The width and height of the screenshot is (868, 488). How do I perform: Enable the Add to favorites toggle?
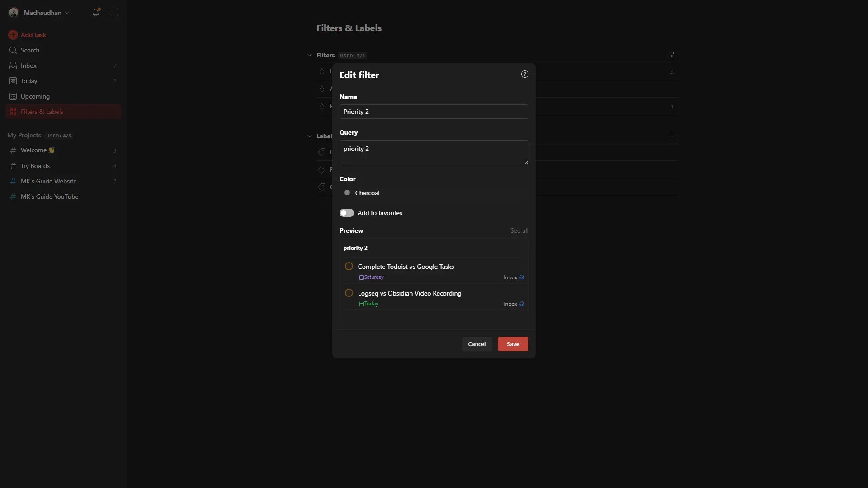(x=347, y=212)
